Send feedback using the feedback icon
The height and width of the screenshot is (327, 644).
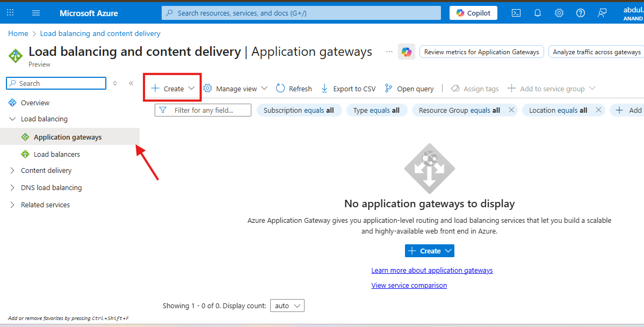click(x=602, y=12)
